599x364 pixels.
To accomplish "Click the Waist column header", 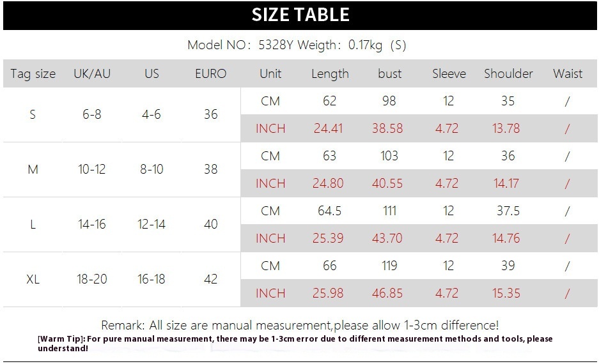I will (568, 73).
